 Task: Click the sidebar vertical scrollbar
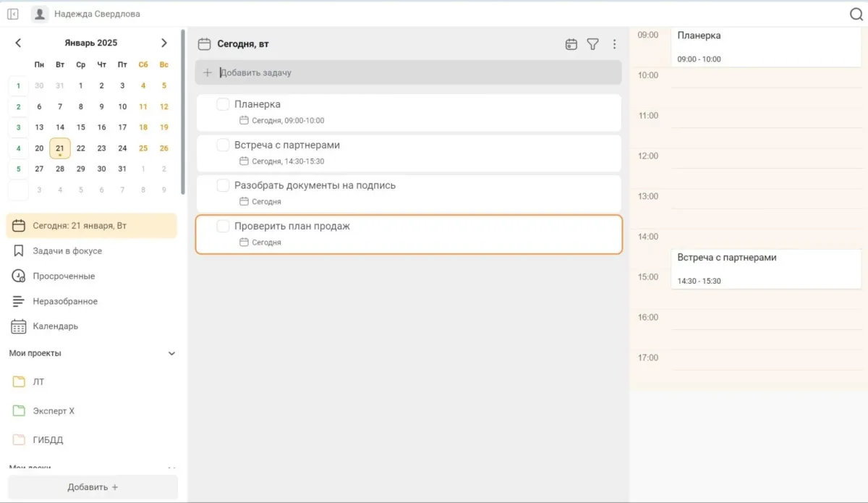[183, 112]
